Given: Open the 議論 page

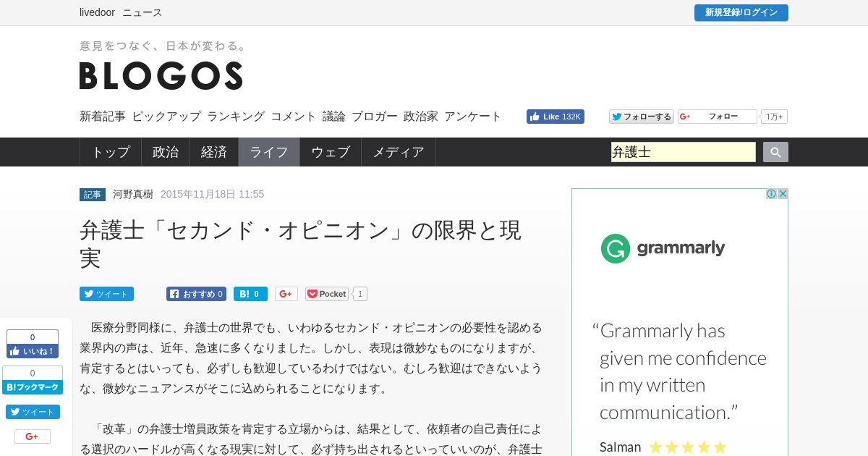Looking at the screenshot, I should (x=334, y=116).
